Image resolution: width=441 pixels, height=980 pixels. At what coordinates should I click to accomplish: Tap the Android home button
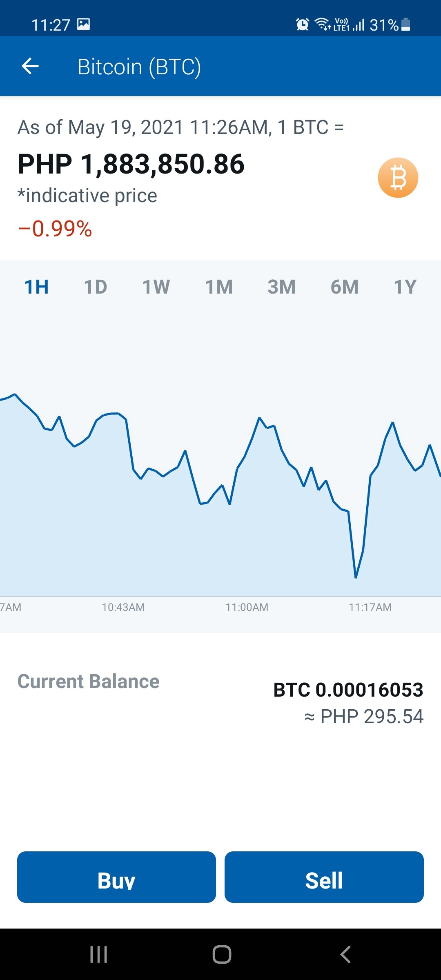222,955
